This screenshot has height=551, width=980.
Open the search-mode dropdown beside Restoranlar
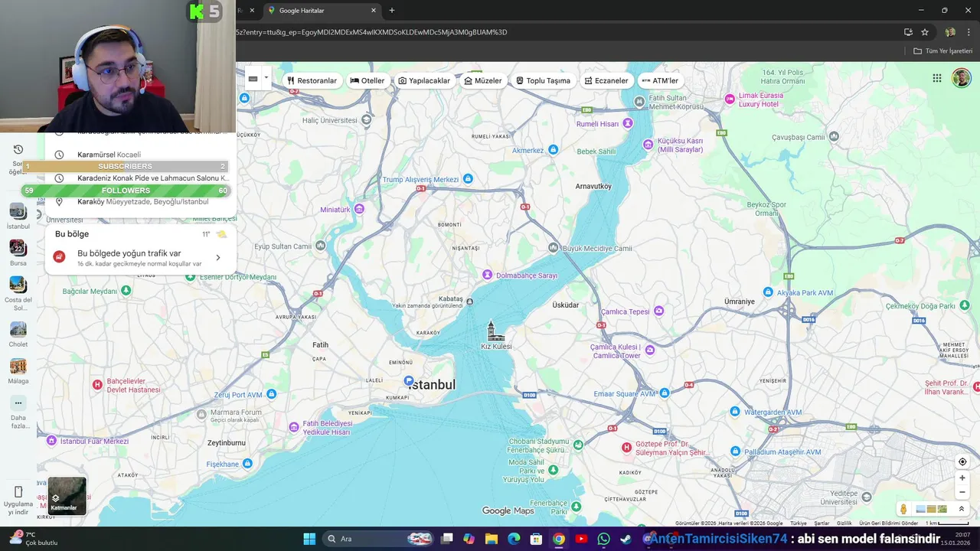[266, 77]
